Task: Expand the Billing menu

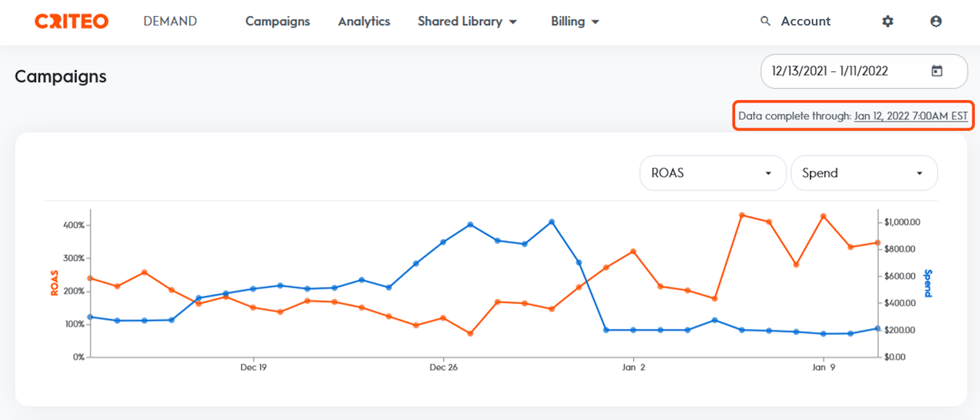Action: 574,21
